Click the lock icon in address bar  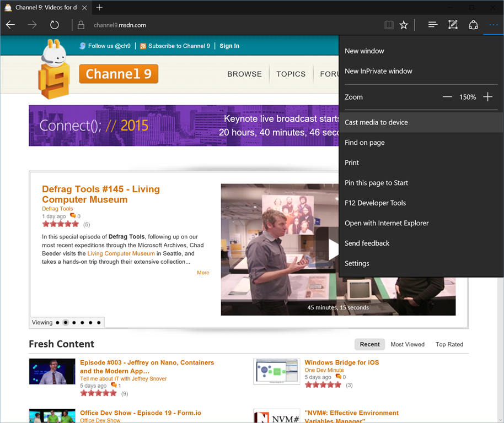[x=81, y=25]
